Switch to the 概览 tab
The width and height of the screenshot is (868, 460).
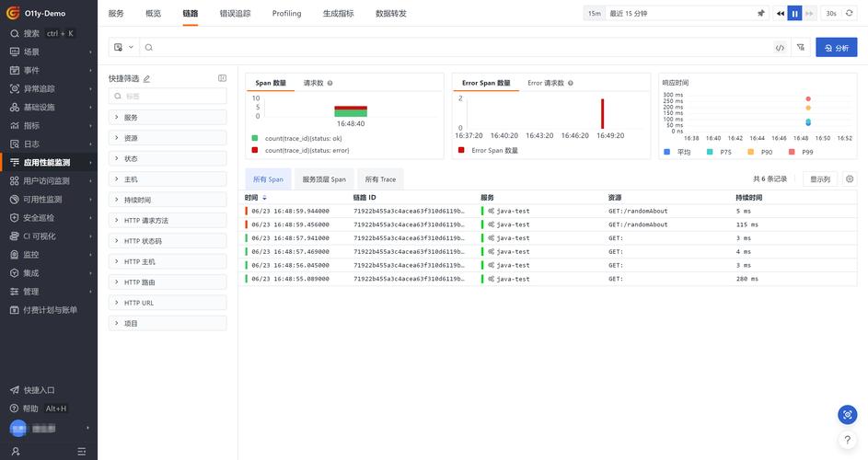pos(154,13)
